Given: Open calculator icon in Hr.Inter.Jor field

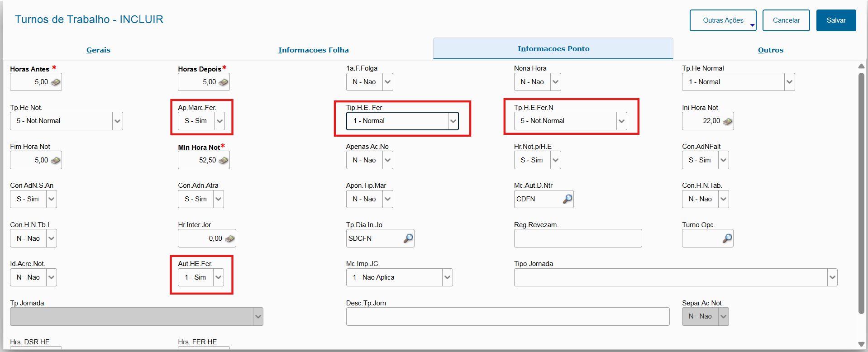Looking at the screenshot, I should coord(229,239).
